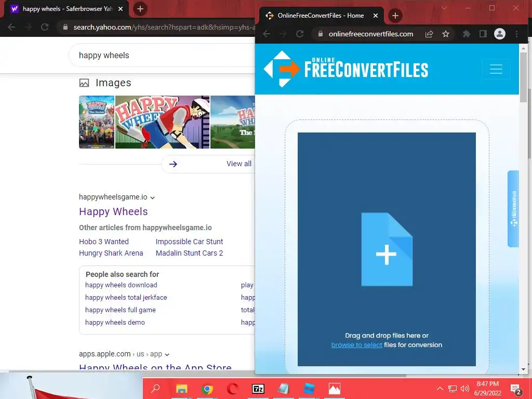
Task: Bookmark onlinefreeconvertfiles.com with the star icon
Action: (445, 34)
